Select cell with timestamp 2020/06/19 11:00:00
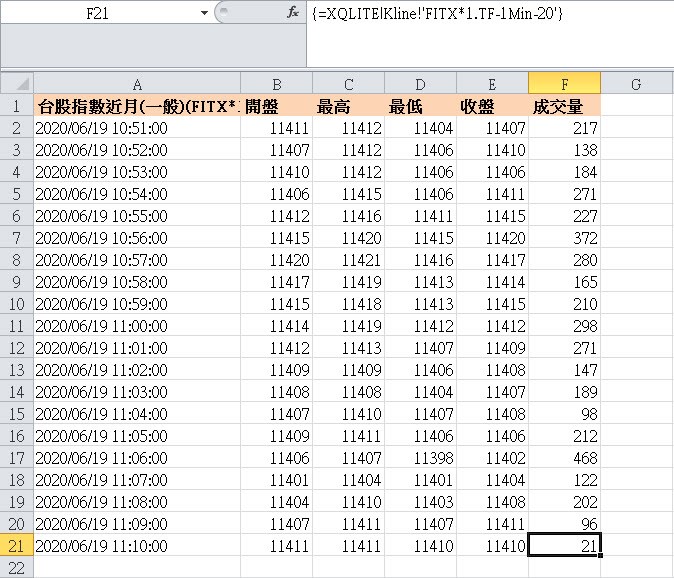This screenshot has width=674, height=578. click(136, 326)
